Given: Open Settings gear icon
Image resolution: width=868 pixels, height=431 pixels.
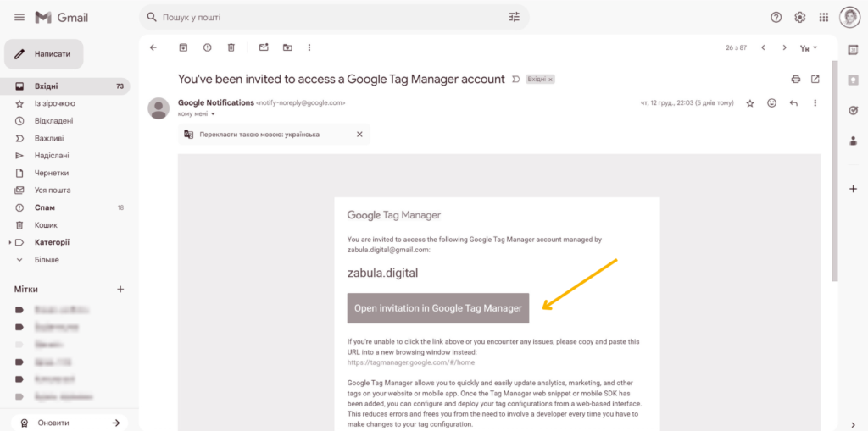Looking at the screenshot, I should (x=800, y=18).
